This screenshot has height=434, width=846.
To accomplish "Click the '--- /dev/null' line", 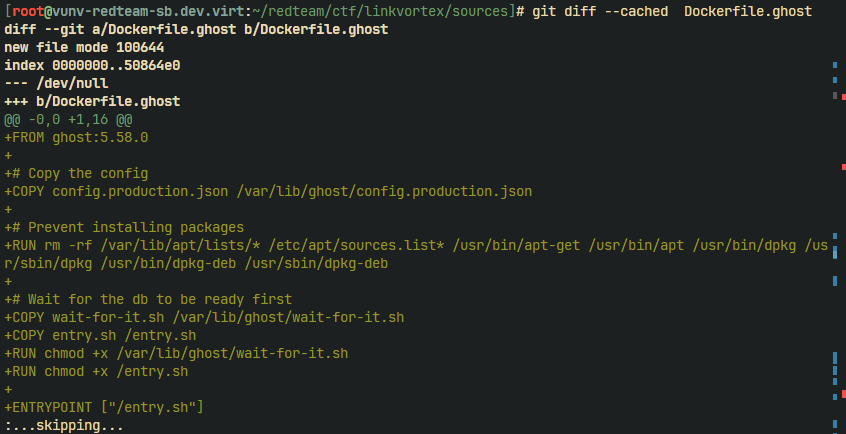I will click(x=56, y=83).
